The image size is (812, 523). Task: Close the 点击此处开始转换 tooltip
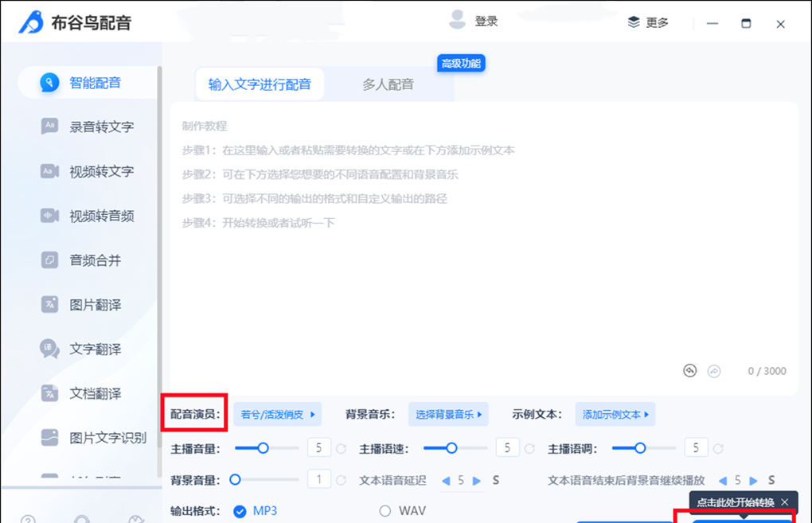coord(785,502)
